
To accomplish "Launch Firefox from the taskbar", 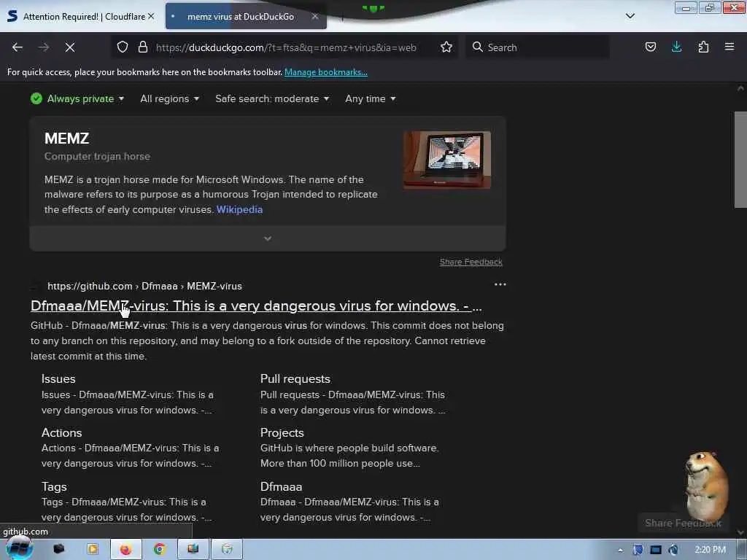I will pyautogui.click(x=125, y=550).
